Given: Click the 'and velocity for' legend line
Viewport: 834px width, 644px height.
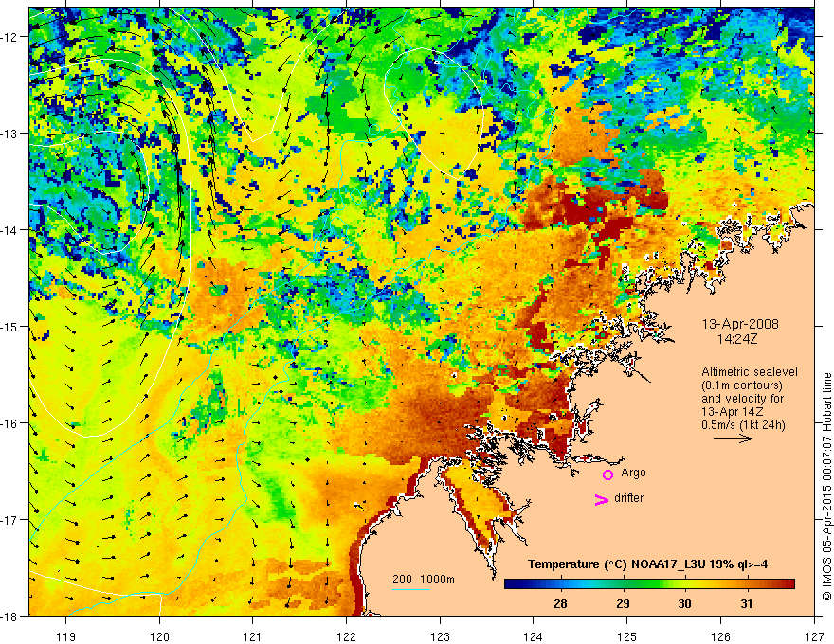Looking at the screenshot, I should 742,399.
